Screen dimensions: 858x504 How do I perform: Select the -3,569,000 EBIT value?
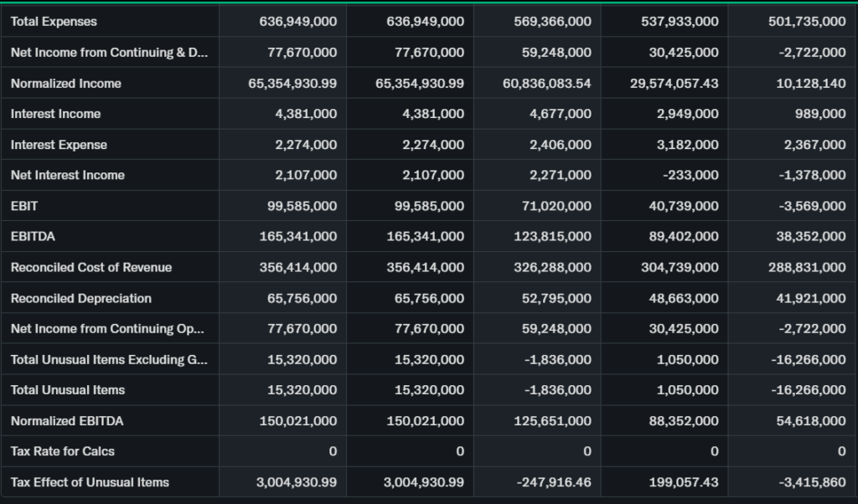810,206
